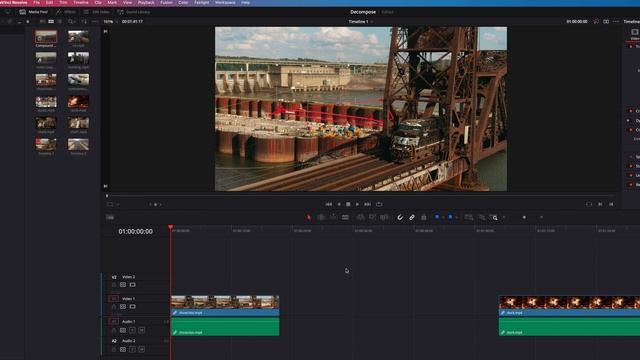This screenshot has width=640, height=360.
Task: Open the Flag color dropdown arrow
Action: point(443,217)
